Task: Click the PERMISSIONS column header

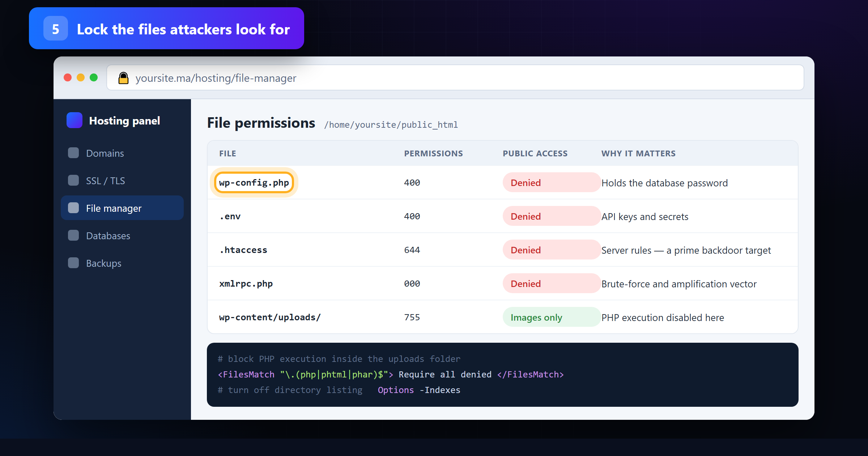Action: coord(433,153)
